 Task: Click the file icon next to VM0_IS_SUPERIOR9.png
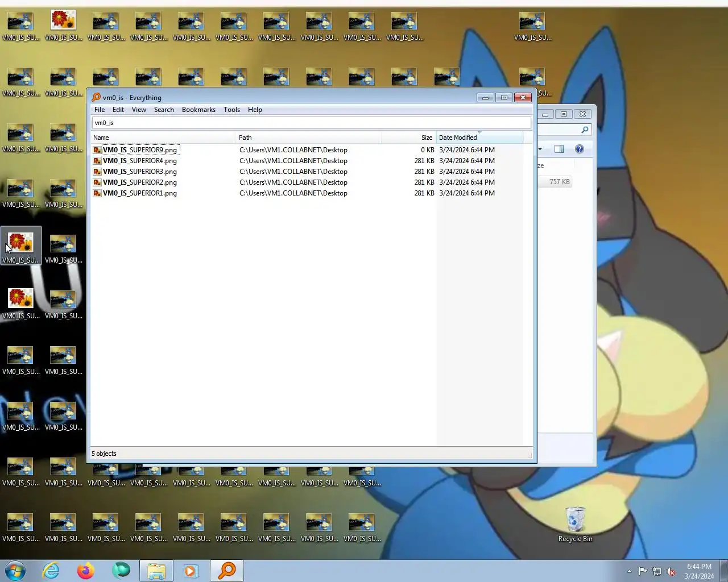[x=97, y=150]
